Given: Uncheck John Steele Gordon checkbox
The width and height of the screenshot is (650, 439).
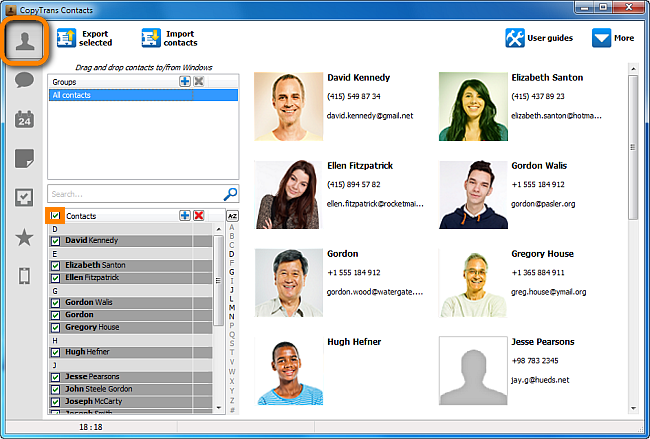Looking at the screenshot, I should click(x=56, y=390).
